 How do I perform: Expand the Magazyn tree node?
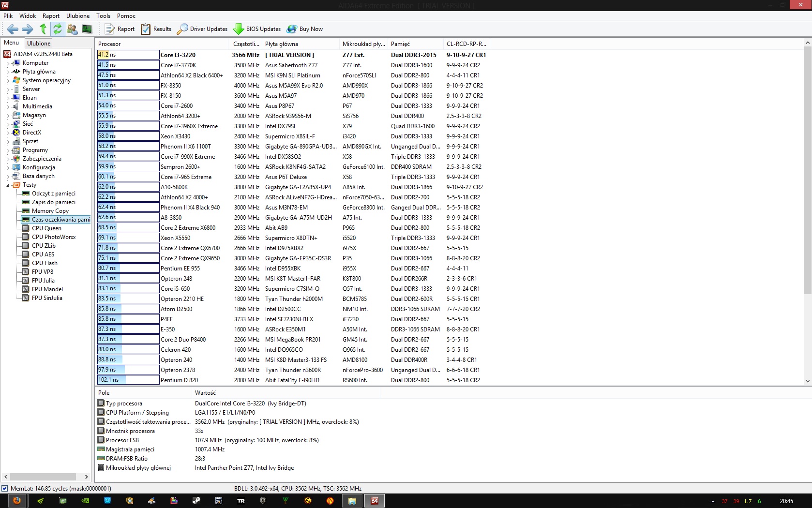click(8, 116)
